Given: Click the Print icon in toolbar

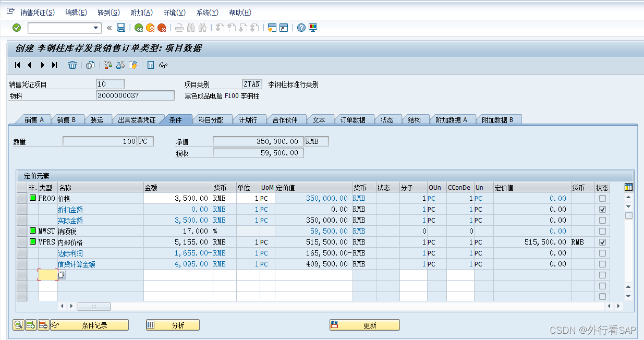Looking at the screenshot, I should 179,28.
